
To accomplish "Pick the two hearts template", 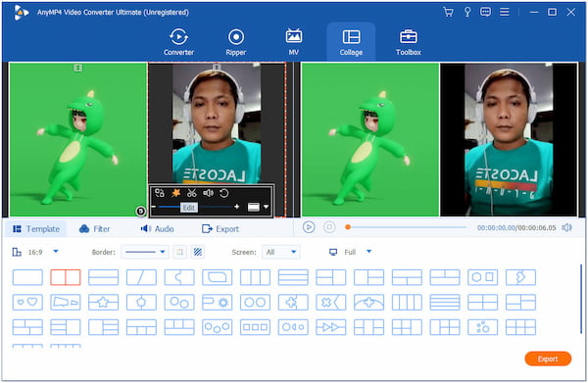I will tap(27, 303).
